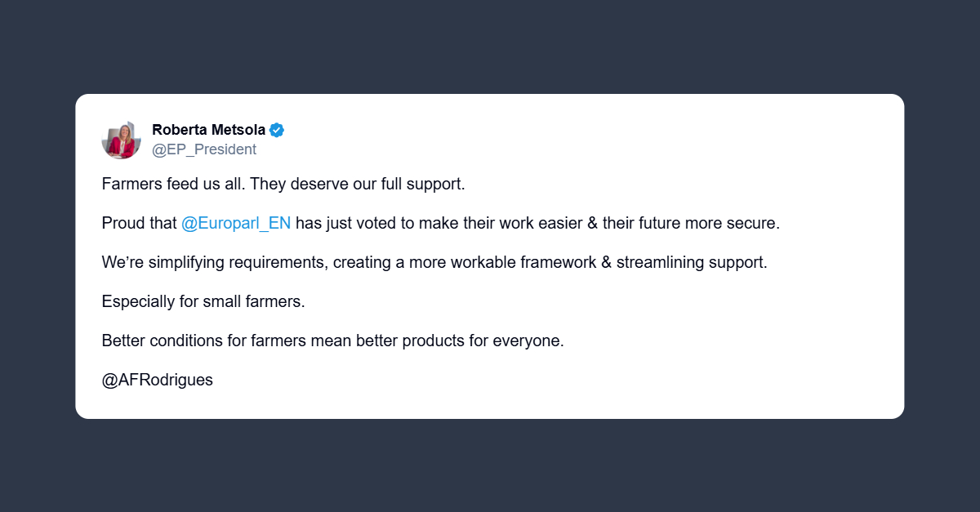The image size is (980, 512).
Task: Open the Roberta Metsola display name
Action: point(210,130)
